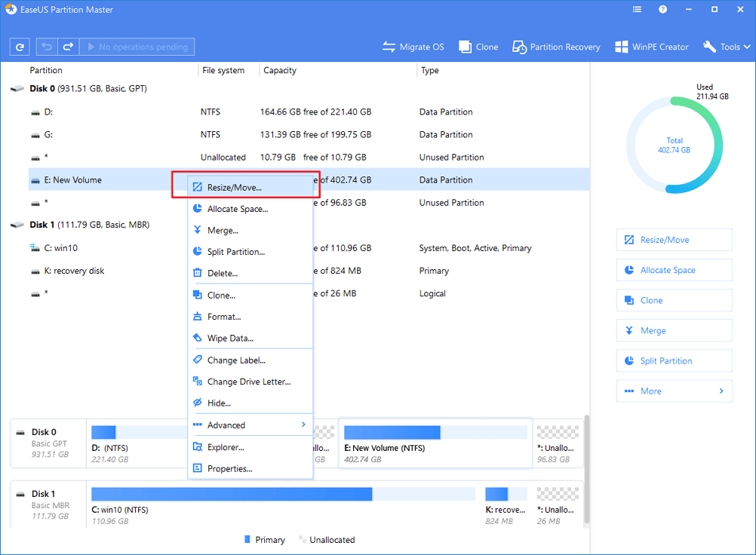Choose Delete in context menu
Screen dimensions: 756x555
[250, 273]
